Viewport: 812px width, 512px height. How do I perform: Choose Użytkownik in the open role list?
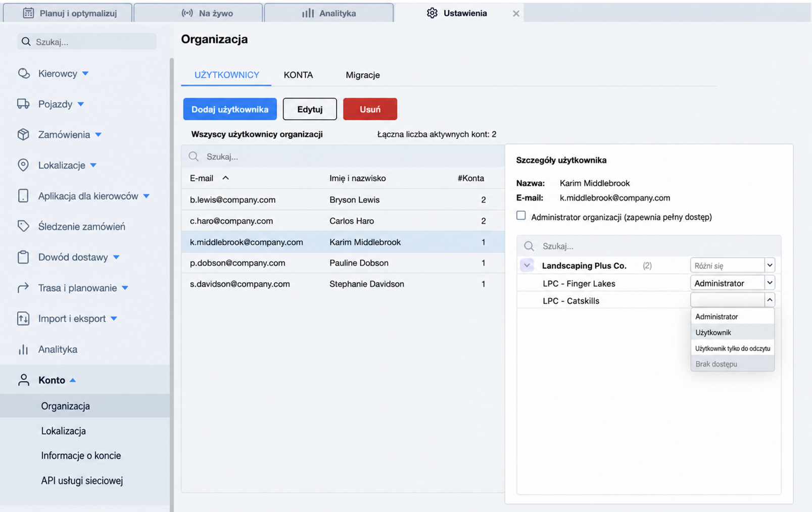tap(732, 332)
